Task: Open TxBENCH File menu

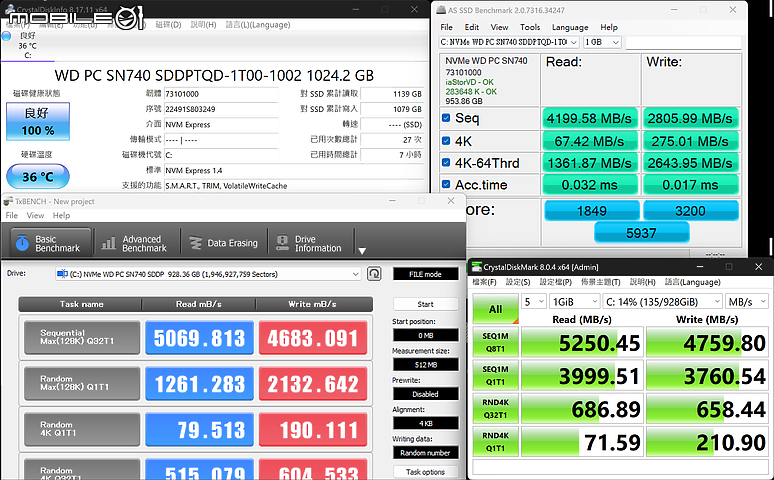Action: [11, 215]
